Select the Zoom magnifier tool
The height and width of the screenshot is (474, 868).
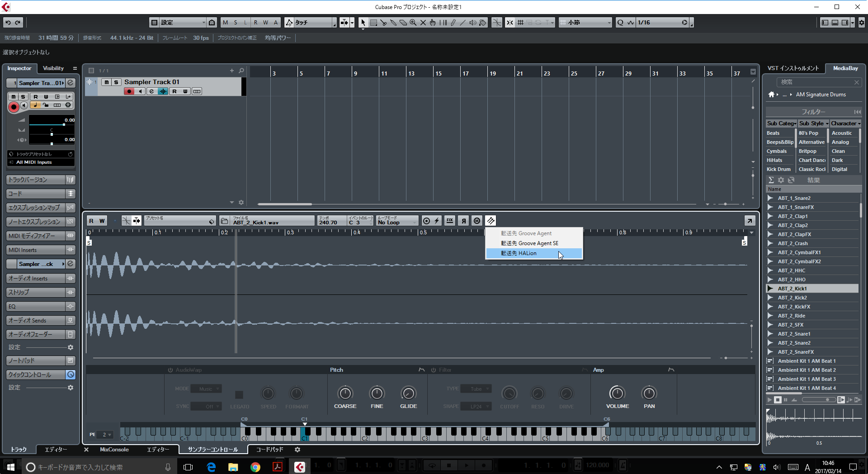[413, 22]
